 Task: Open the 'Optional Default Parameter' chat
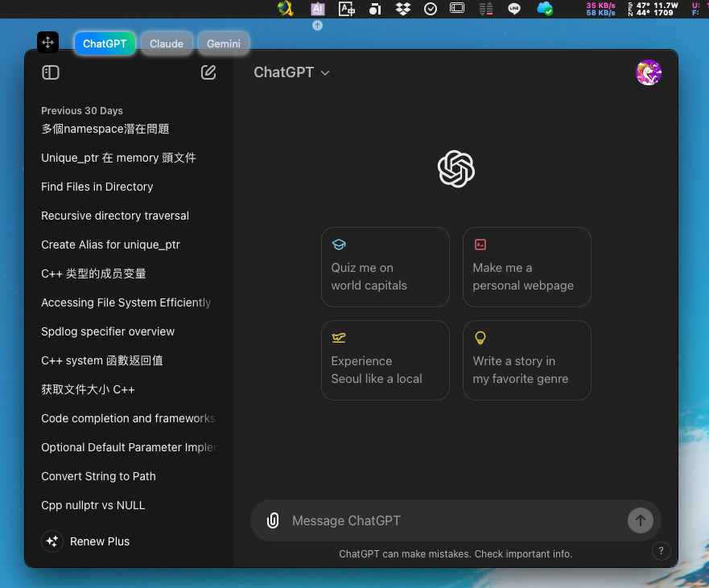click(130, 447)
